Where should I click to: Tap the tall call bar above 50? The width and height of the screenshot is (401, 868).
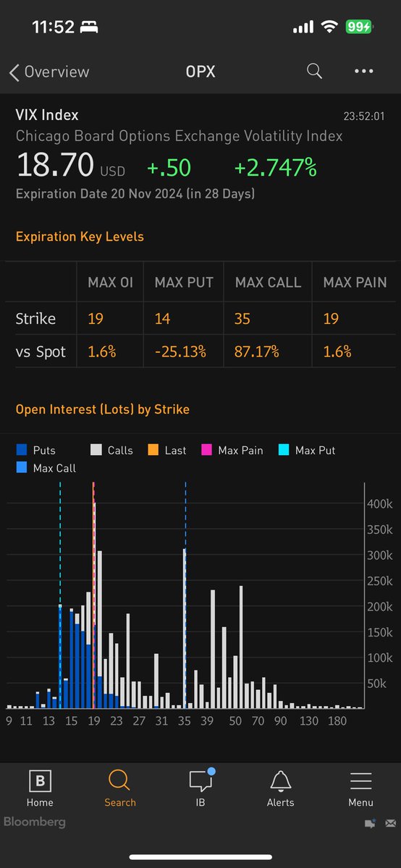click(x=241, y=647)
